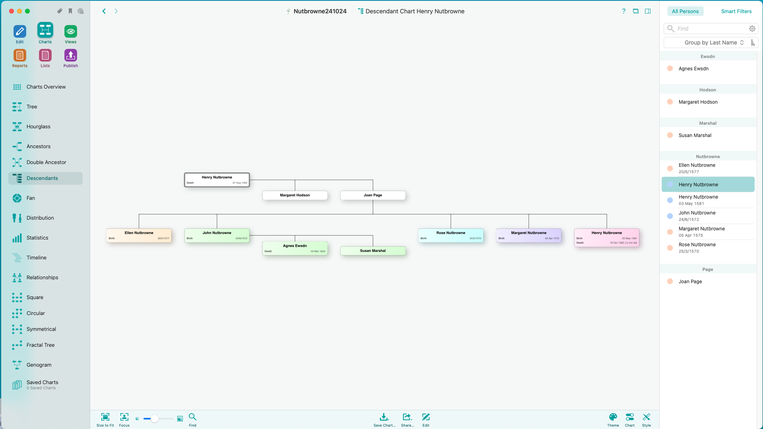Switch to the All Persons tab

pyautogui.click(x=685, y=11)
